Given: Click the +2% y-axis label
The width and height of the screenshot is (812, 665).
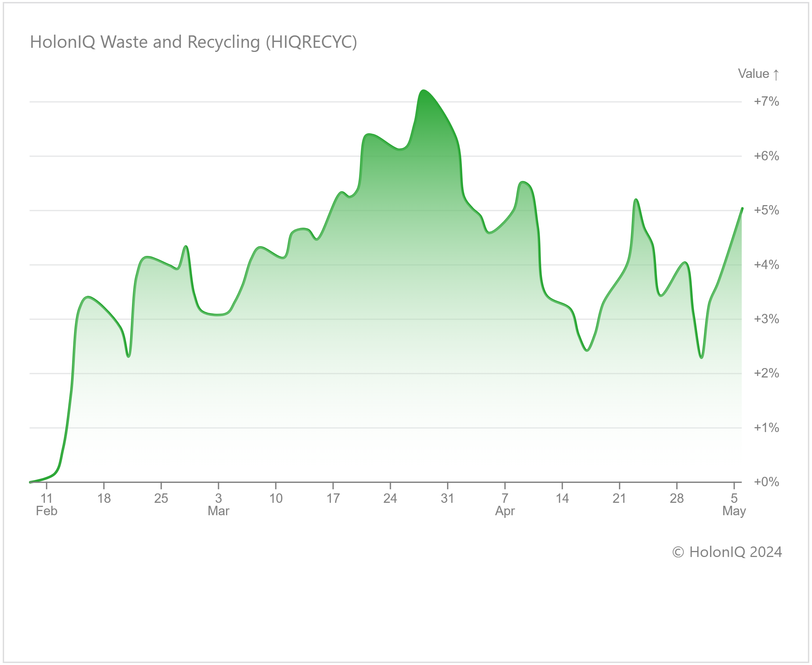Looking at the screenshot, I should tap(766, 373).
